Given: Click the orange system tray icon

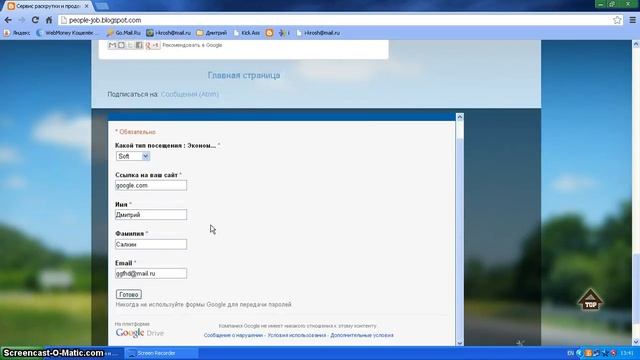Looking at the screenshot, I should pyautogui.click(x=588, y=353).
